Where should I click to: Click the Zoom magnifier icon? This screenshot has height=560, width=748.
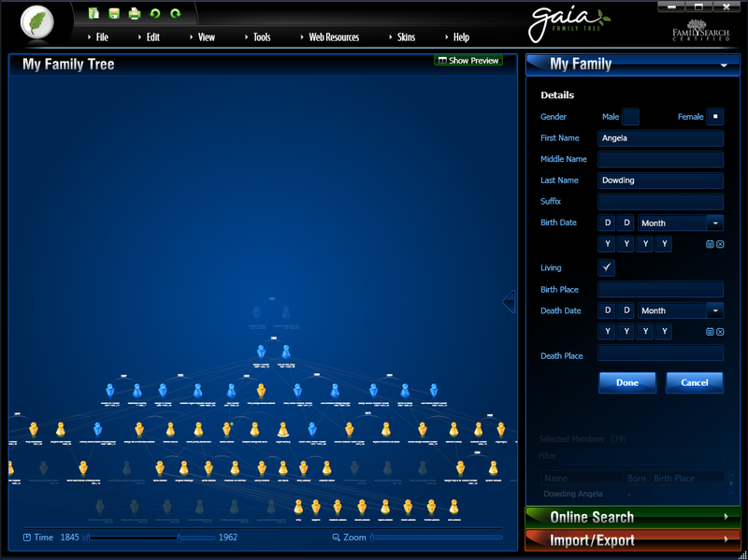(x=337, y=538)
